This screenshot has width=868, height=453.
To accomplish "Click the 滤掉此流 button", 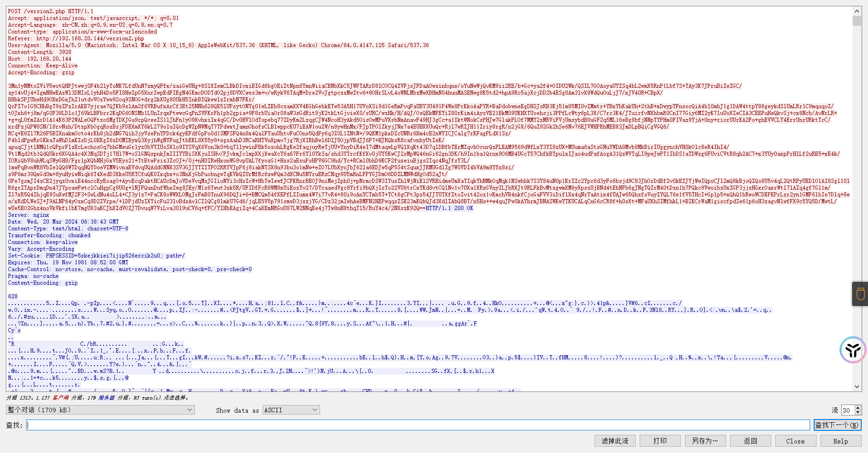I will (x=615, y=441).
